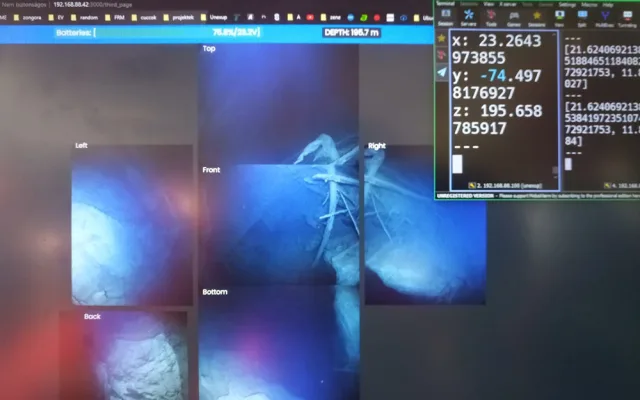640x400 pixels.
Task: Open the Macros menu in MobaXterm
Action: 589,4
